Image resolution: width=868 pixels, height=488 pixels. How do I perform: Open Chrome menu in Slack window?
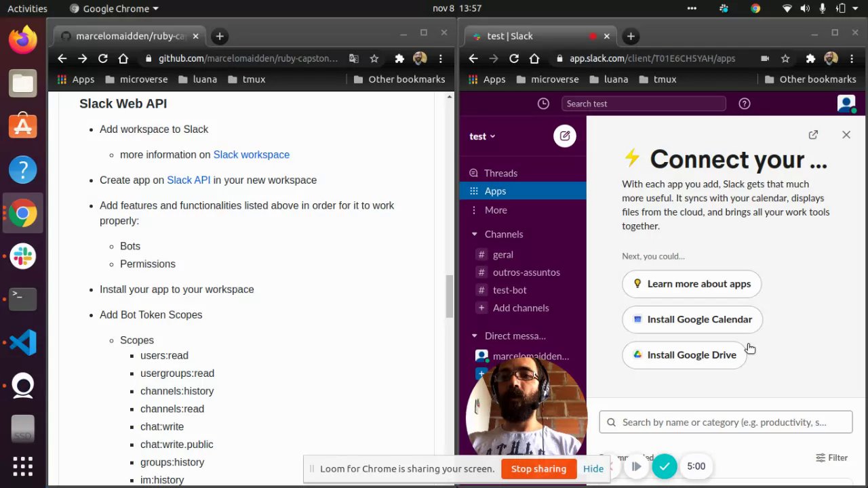[852, 59]
